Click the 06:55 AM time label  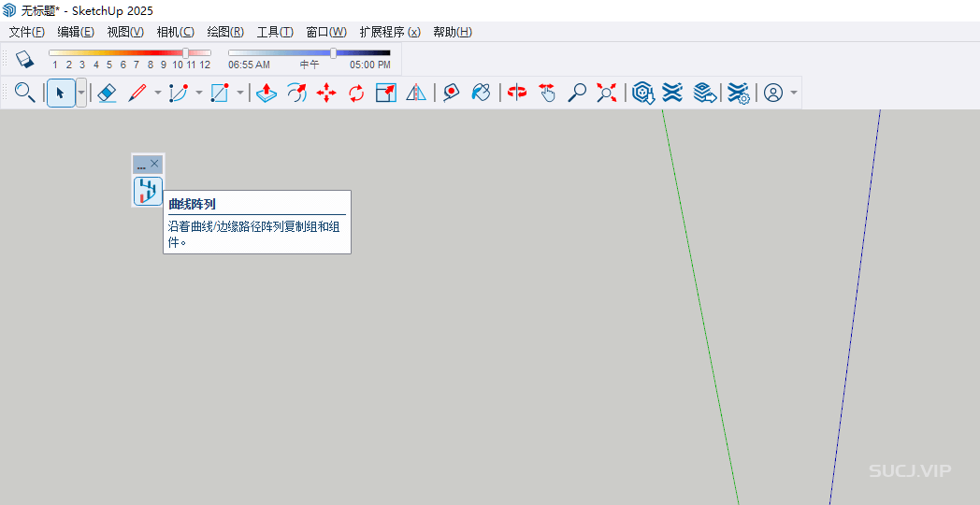pos(250,65)
